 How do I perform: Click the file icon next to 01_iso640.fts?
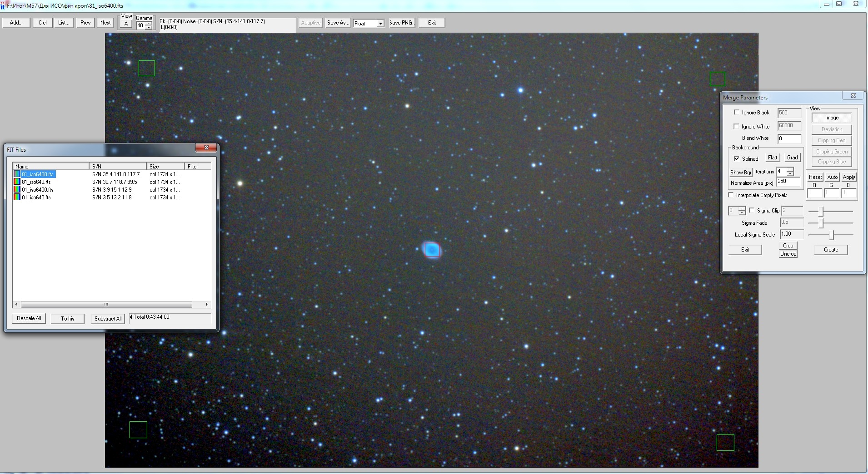(17, 197)
